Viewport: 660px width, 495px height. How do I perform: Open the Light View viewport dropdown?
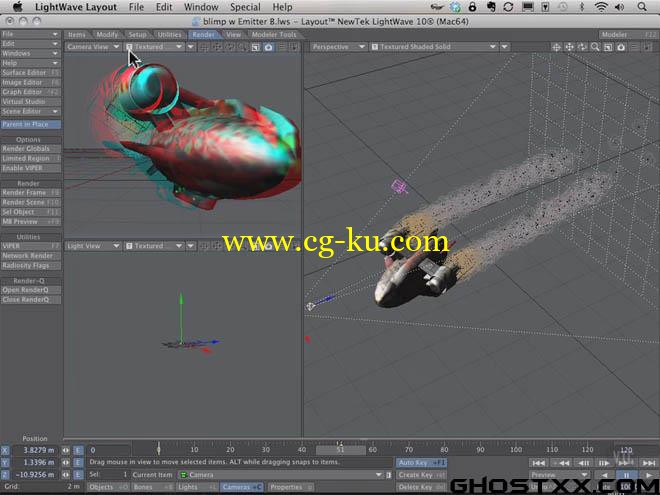(93, 246)
